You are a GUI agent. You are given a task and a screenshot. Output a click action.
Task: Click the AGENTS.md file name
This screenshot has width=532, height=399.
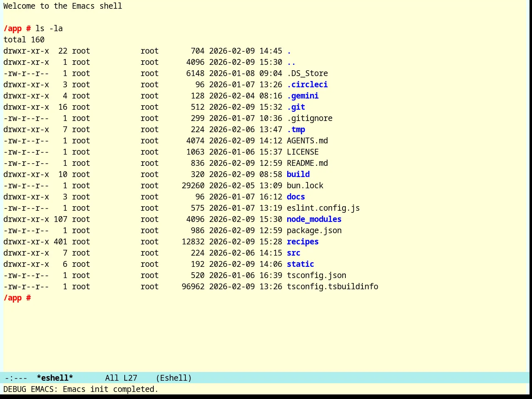(x=307, y=141)
